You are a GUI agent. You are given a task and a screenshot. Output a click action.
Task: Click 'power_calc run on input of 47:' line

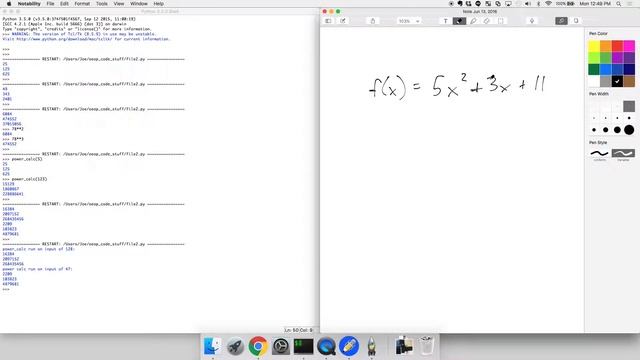[x=37, y=269]
